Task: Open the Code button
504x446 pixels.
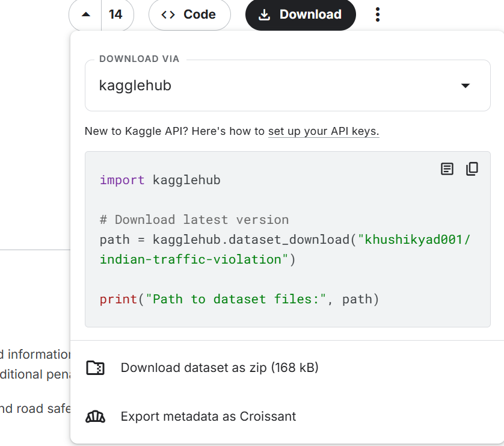Action: 189,14
